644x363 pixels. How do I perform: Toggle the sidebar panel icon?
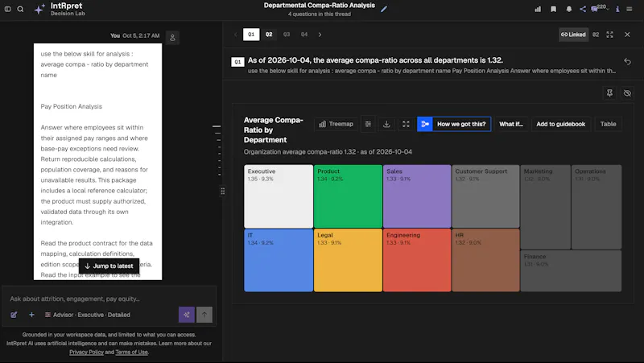tap(7, 9)
